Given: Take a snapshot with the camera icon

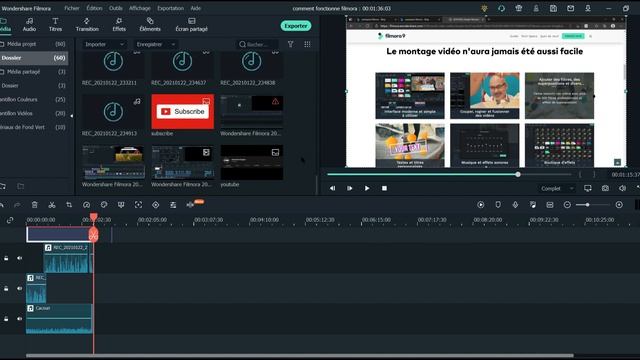Looking at the screenshot, I should pyautogui.click(x=605, y=188).
